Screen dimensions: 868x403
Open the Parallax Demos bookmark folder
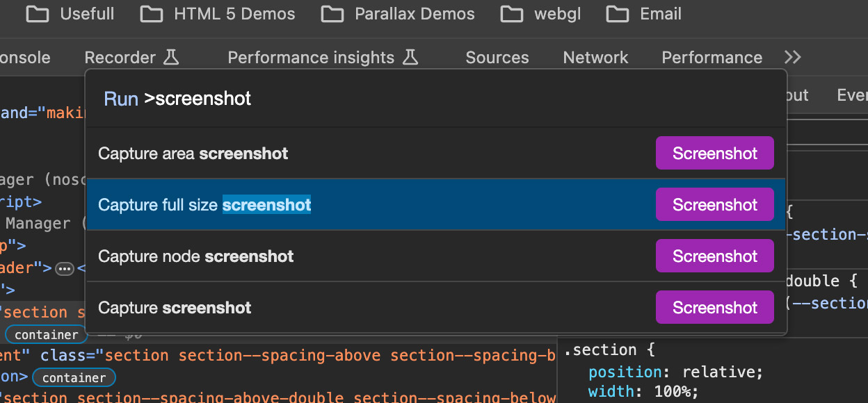point(398,14)
